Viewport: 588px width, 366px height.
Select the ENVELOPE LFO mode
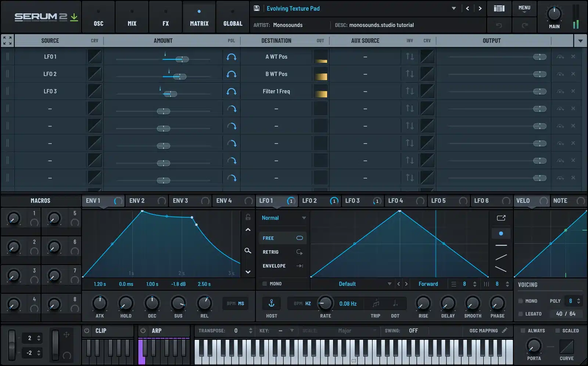coord(282,266)
